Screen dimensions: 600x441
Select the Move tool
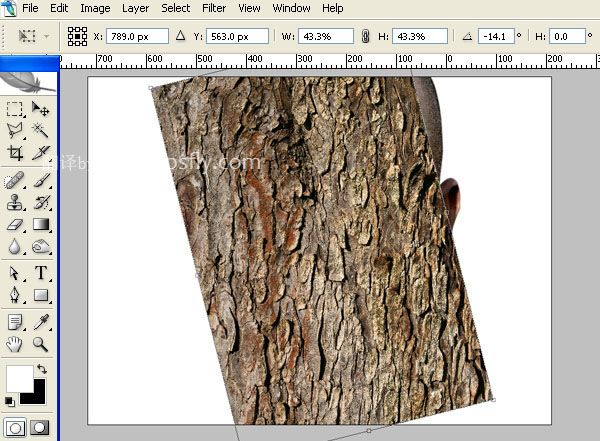41,109
